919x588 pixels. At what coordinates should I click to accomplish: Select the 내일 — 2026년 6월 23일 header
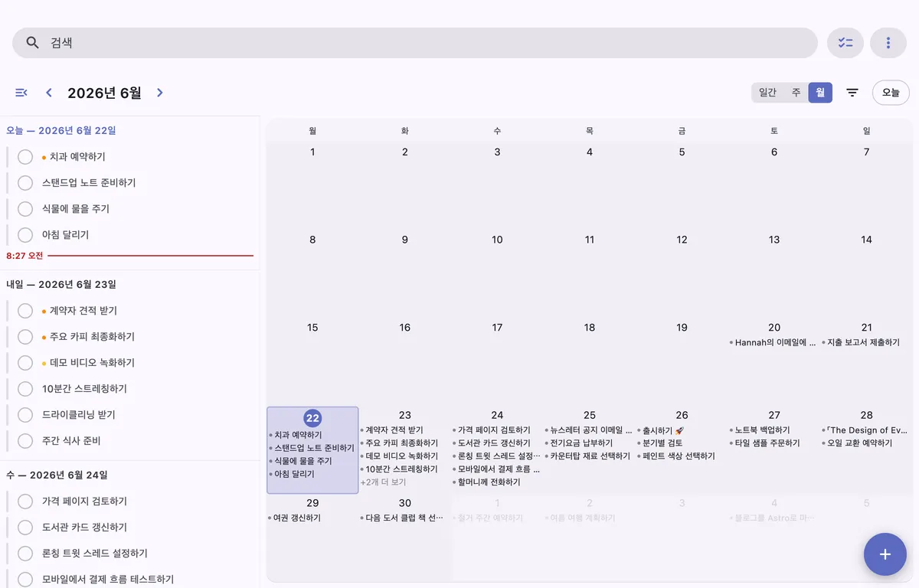(61, 285)
